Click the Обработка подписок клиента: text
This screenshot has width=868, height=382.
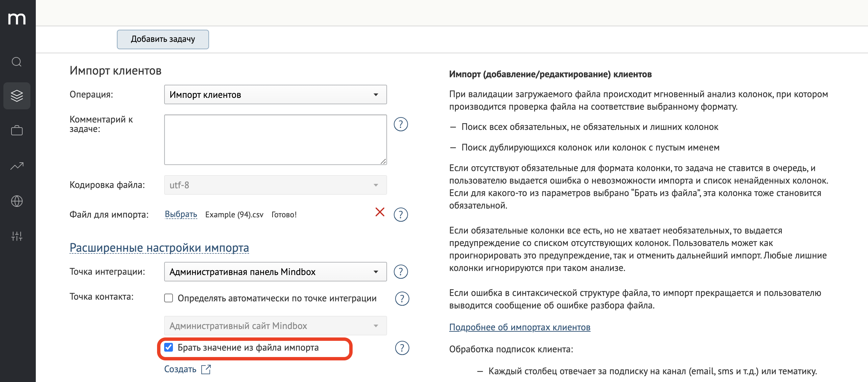click(511, 349)
